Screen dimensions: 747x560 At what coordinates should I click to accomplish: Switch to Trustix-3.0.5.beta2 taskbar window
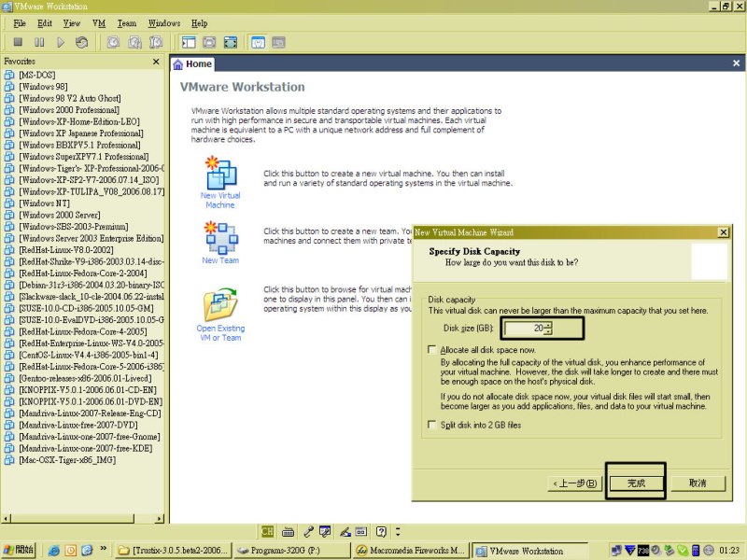[x=174, y=551]
